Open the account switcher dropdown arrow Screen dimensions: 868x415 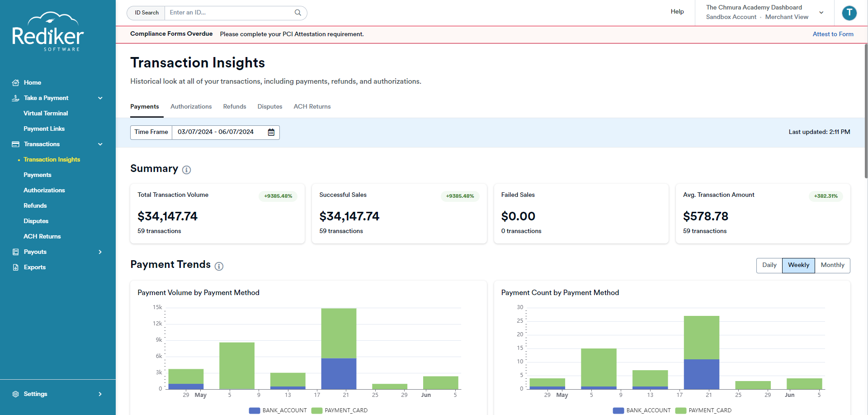click(x=821, y=13)
